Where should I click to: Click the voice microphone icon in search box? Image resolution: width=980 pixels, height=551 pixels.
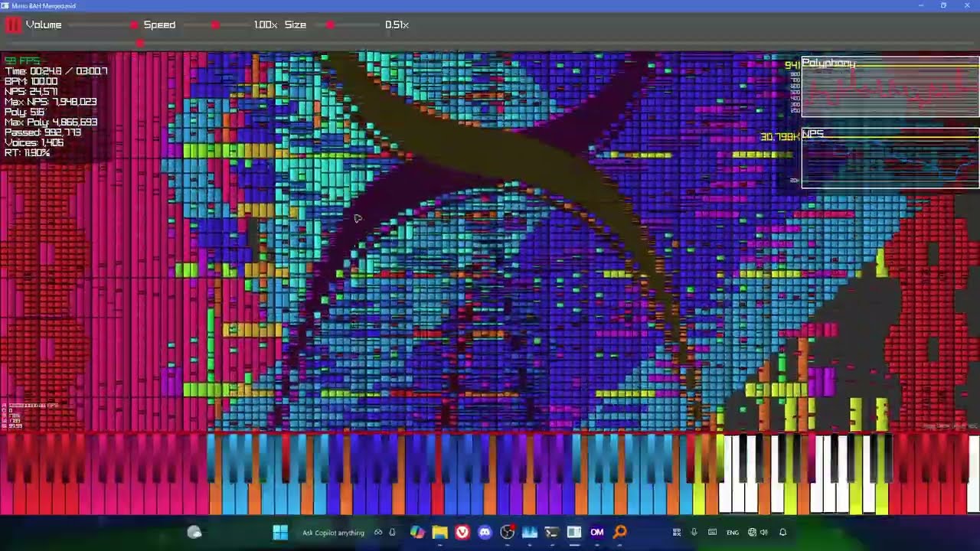point(392,533)
